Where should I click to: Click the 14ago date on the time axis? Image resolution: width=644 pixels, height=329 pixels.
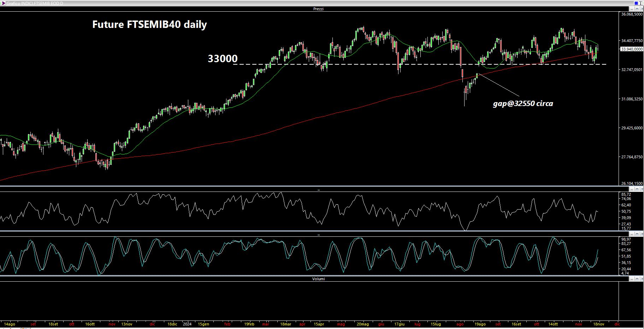click(x=9, y=324)
